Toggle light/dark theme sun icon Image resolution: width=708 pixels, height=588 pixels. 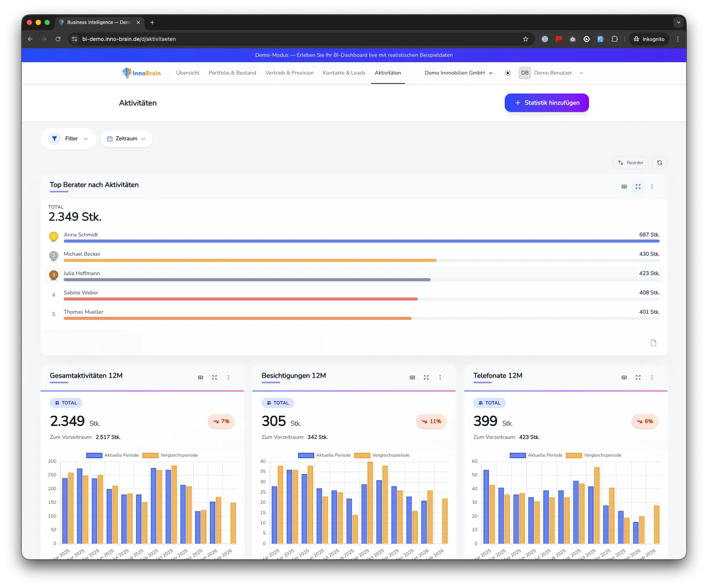click(507, 73)
